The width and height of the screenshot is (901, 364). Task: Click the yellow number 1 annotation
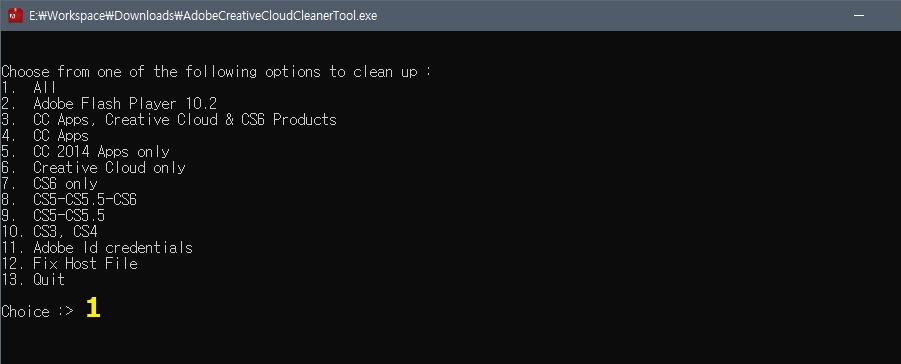click(x=93, y=308)
